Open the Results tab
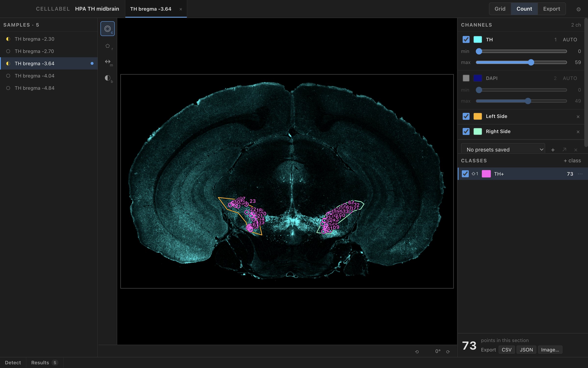 click(44, 362)
